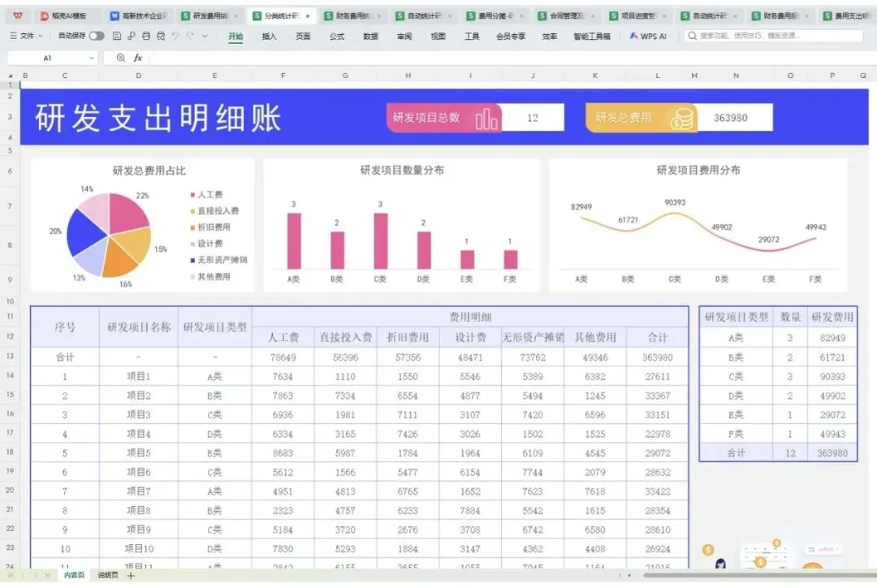Viewport: 877px width, 588px height.
Task: Select the 公式 ribbon tab
Action: (337, 37)
